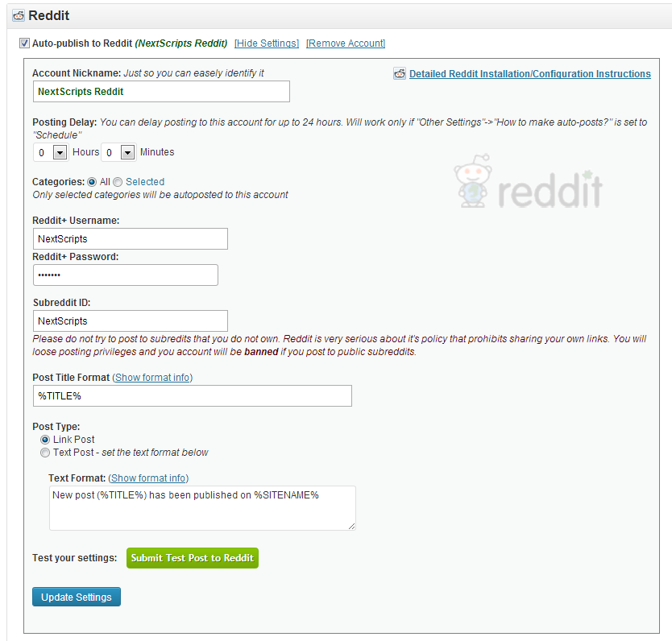
Task: Show format info for Post Title Format
Action: coord(152,377)
